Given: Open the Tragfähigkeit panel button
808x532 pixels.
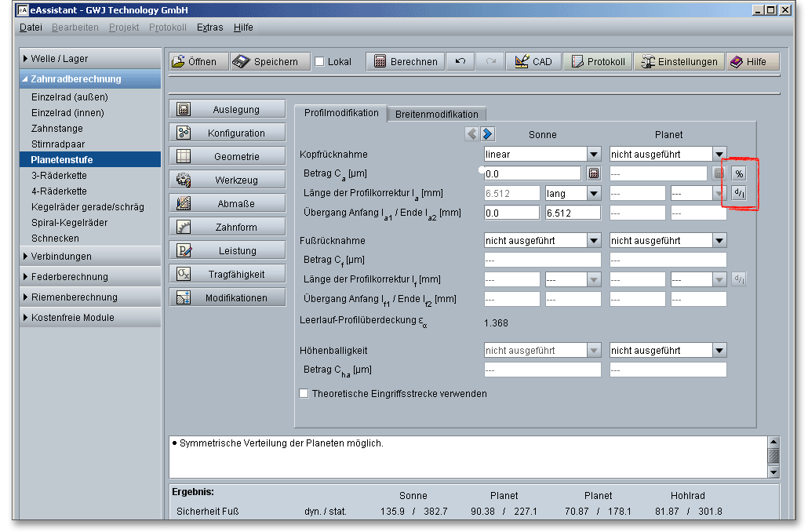Looking at the screenshot, I should (x=227, y=275).
